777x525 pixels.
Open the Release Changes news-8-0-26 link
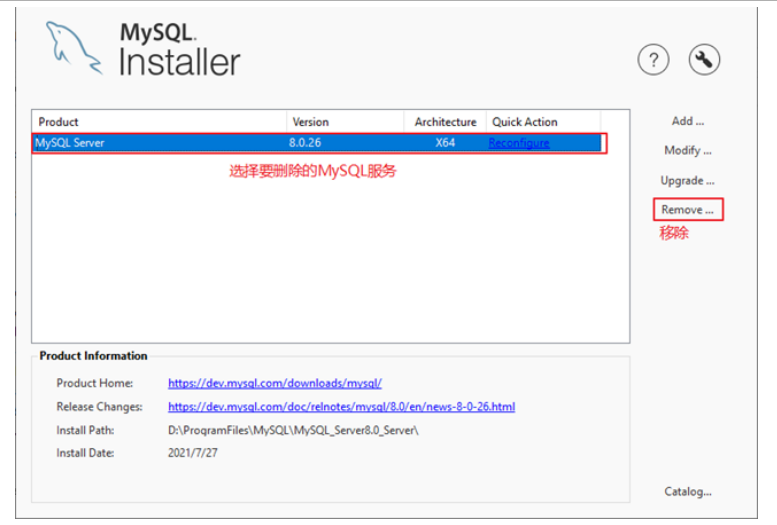(x=341, y=407)
